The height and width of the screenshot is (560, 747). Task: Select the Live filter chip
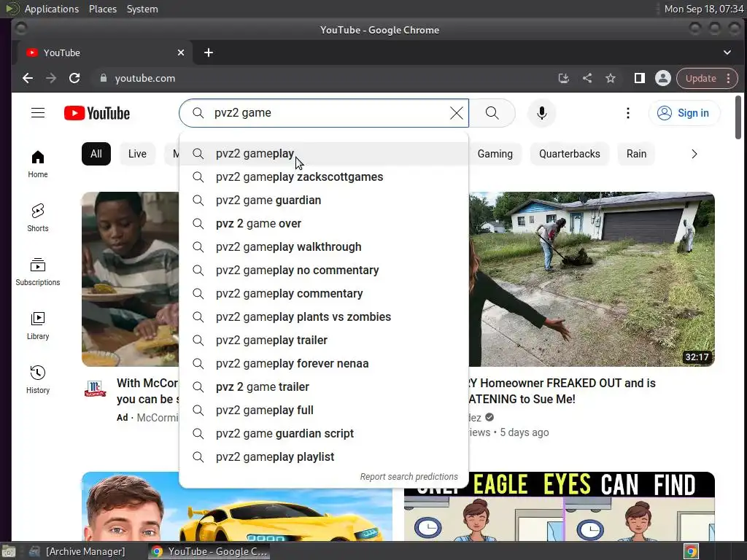pos(137,154)
